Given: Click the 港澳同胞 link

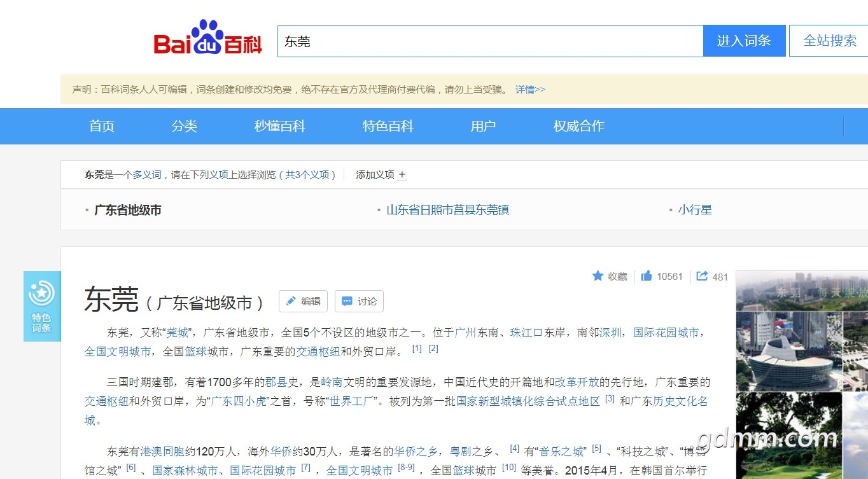Looking at the screenshot, I should point(162,452).
